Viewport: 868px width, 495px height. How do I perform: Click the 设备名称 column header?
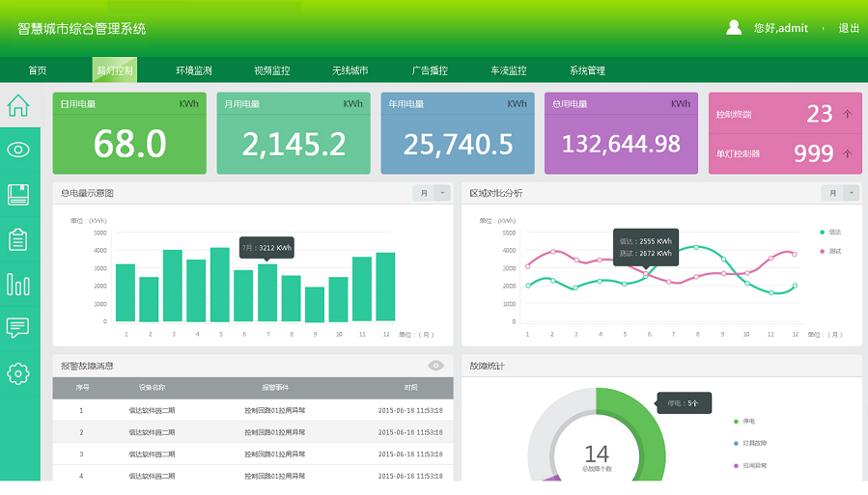(152, 388)
